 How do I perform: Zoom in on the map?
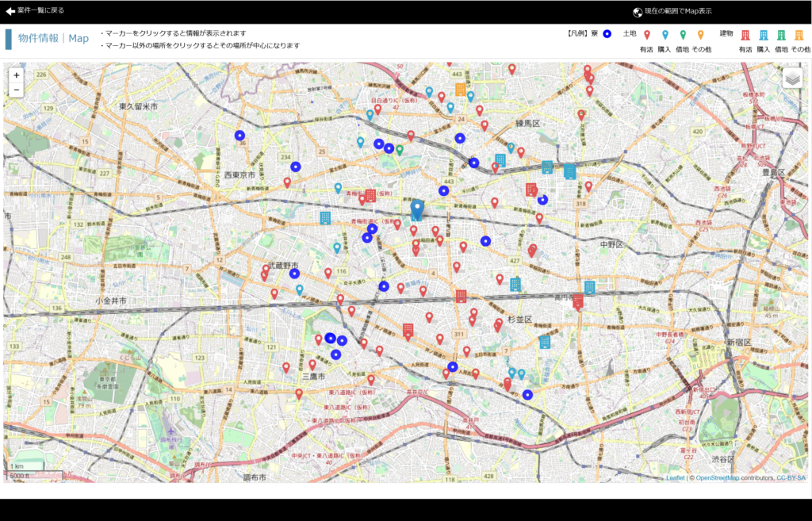pos(17,75)
